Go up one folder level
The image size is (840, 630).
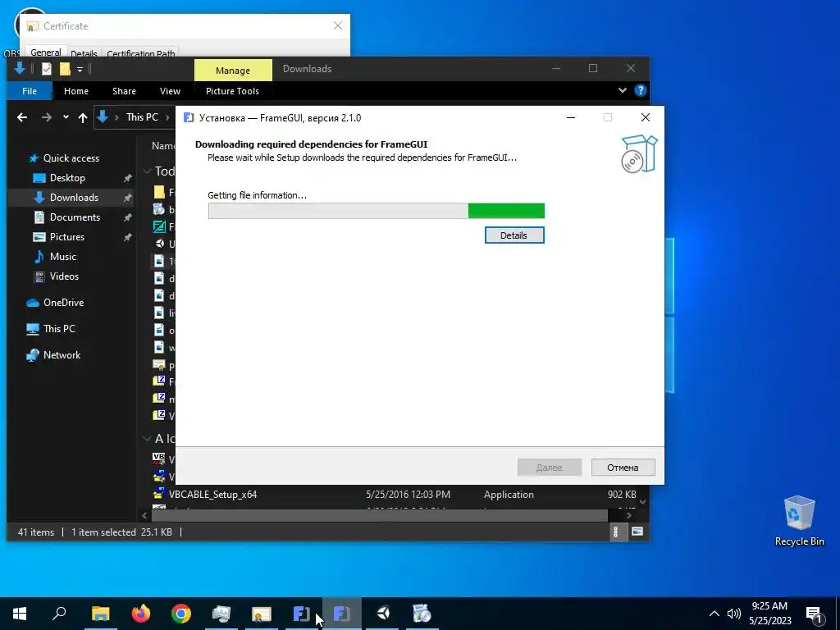83,117
